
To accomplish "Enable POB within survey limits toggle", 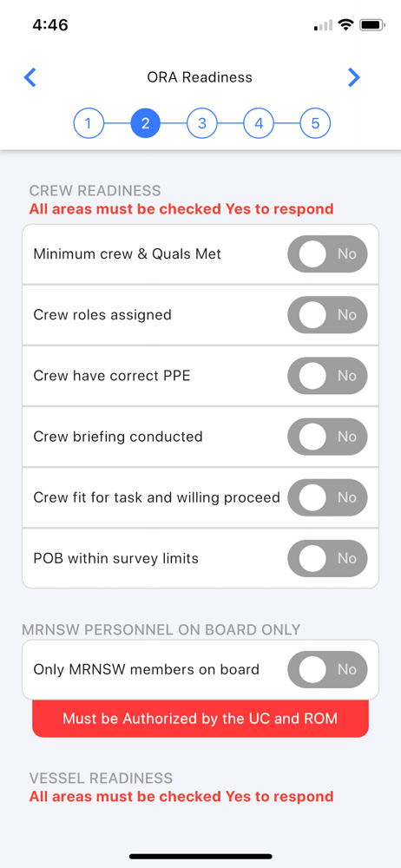I will click(x=327, y=558).
